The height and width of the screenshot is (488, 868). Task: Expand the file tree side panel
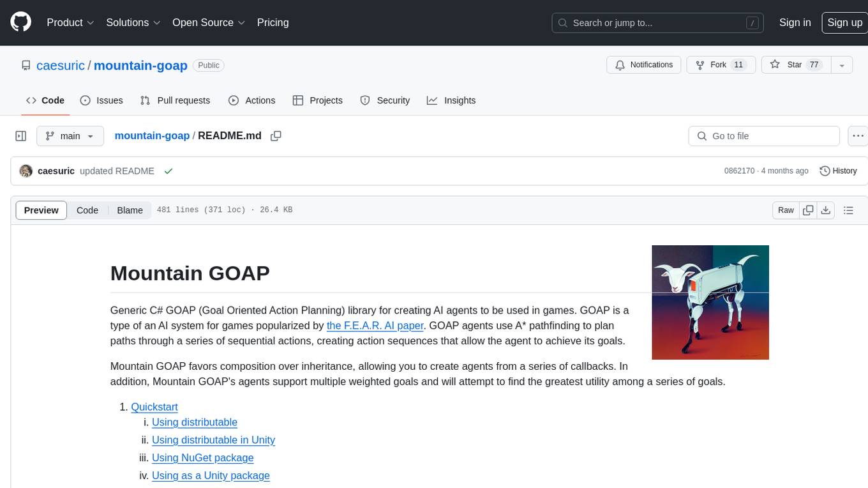(x=21, y=136)
